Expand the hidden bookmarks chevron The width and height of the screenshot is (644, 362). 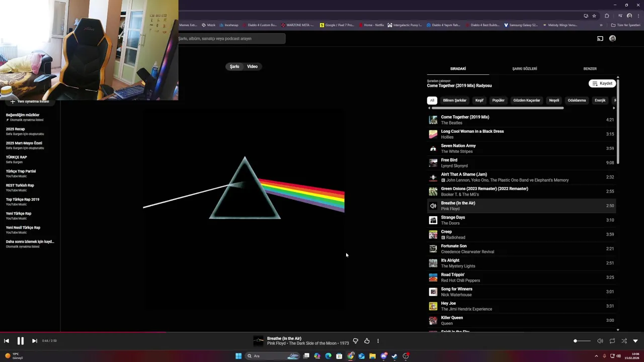(601, 25)
